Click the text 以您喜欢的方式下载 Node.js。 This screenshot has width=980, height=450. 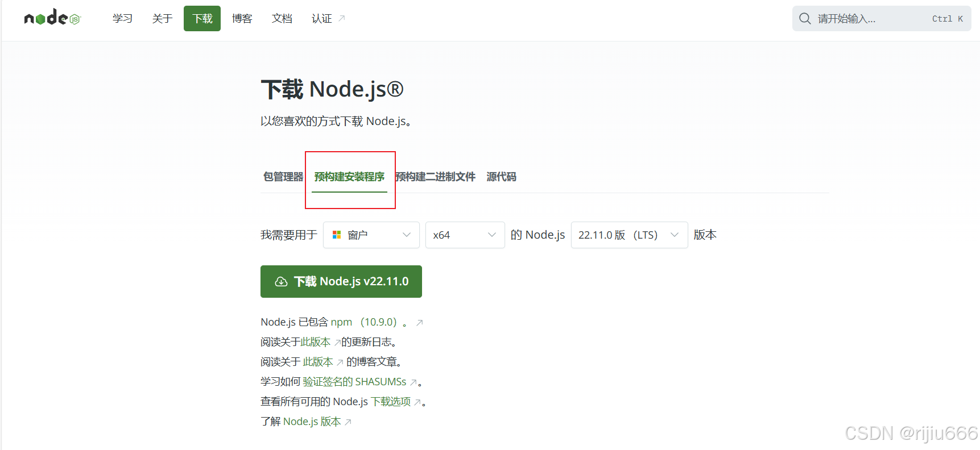tap(336, 121)
